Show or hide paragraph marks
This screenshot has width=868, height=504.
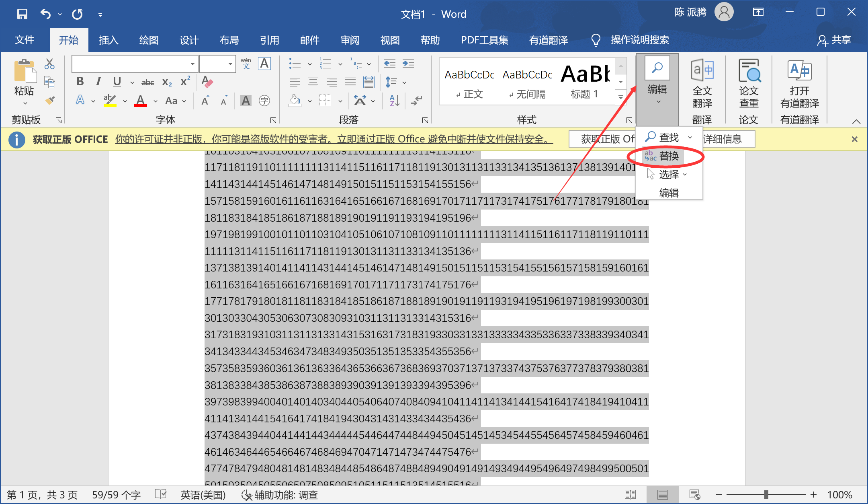416,101
